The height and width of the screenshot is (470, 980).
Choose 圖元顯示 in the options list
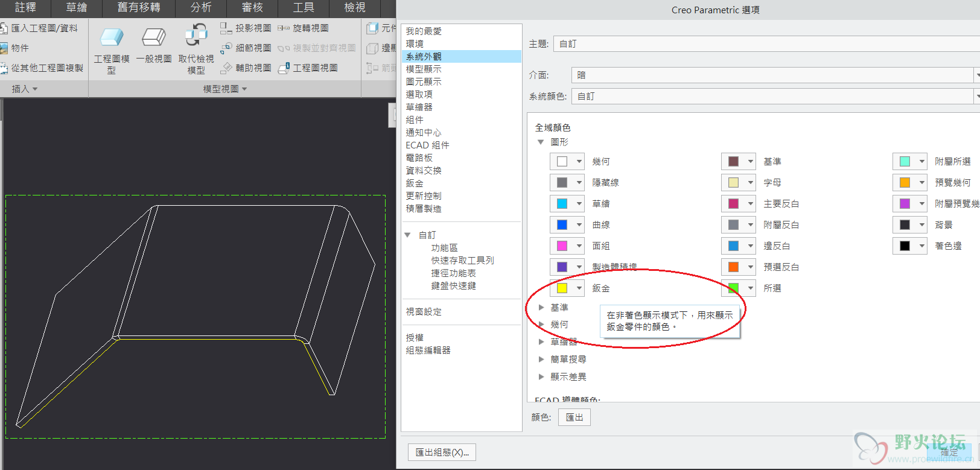(461, 82)
